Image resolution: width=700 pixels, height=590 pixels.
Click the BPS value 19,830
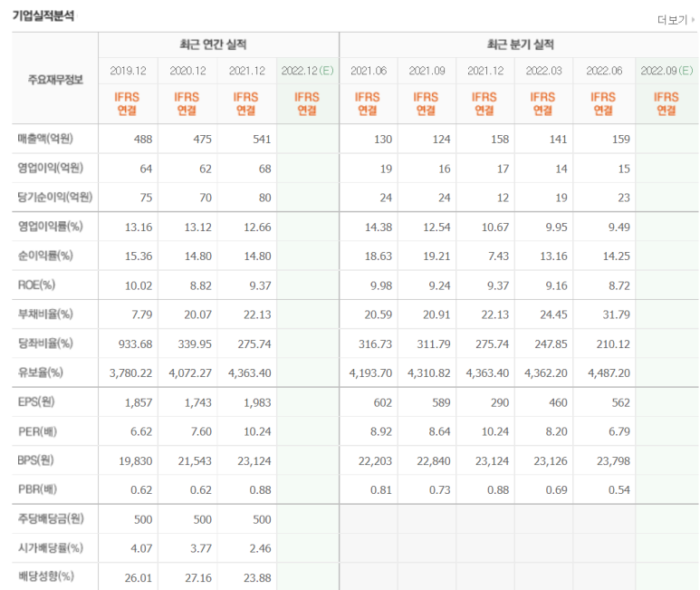[136, 461]
